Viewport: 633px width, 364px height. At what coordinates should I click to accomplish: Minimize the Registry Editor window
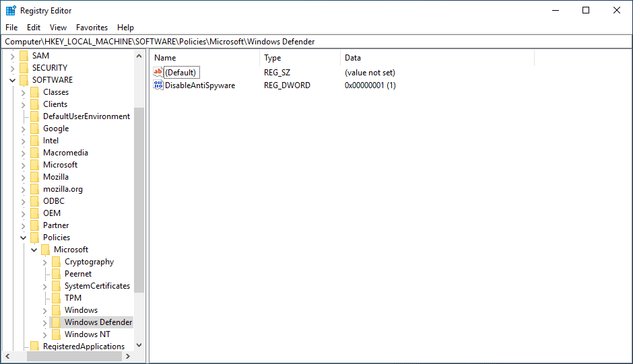pyautogui.click(x=556, y=11)
